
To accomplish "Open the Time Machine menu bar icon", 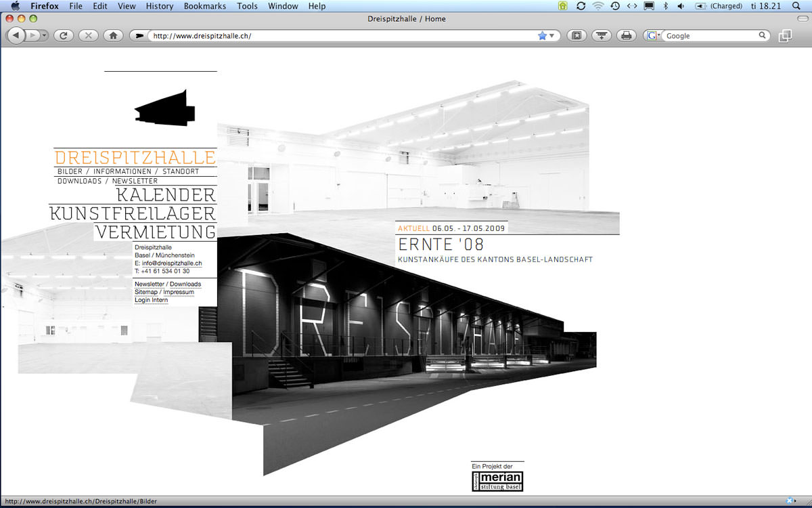I will tap(615, 6).
